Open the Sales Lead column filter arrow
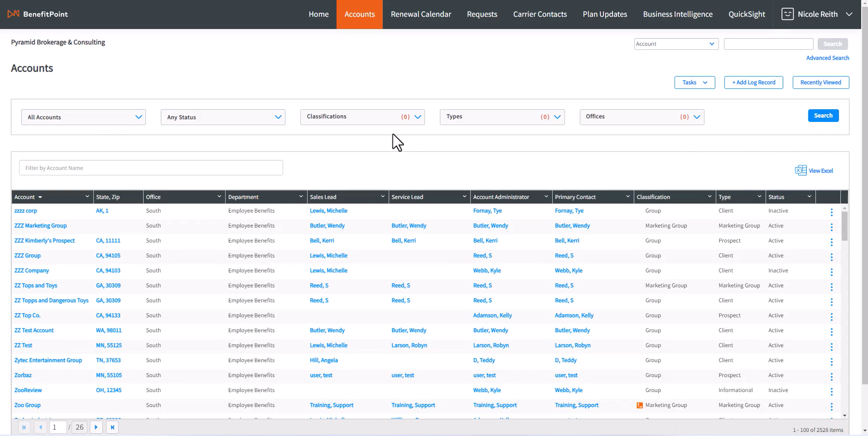The image size is (868, 436). (382, 197)
